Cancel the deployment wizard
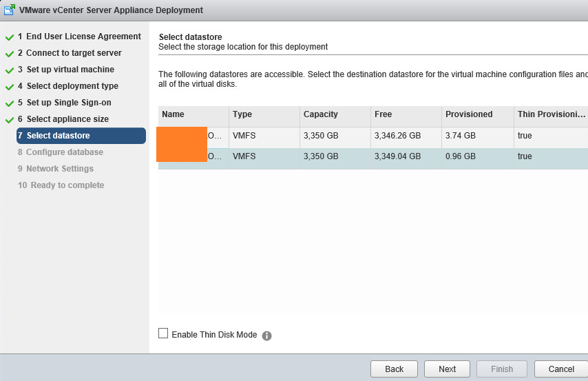The height and width of the screenshot is (381, 588). click(x=561, y=369)
